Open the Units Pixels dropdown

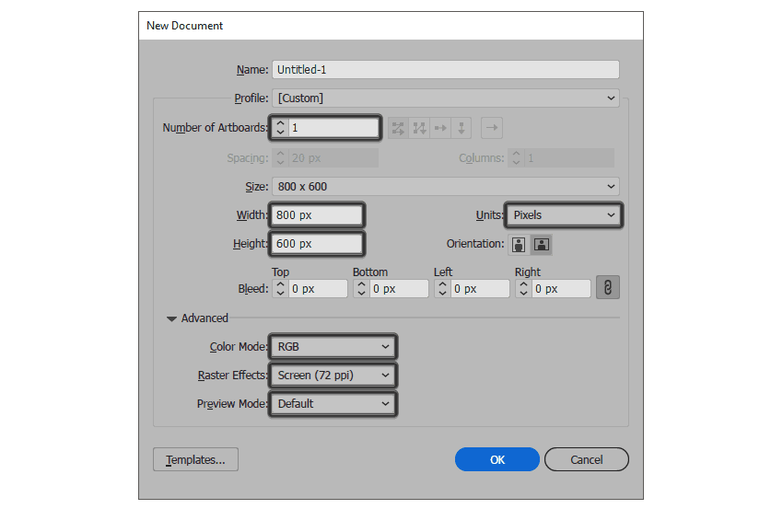pyautogui.click(x=564, y=215)
